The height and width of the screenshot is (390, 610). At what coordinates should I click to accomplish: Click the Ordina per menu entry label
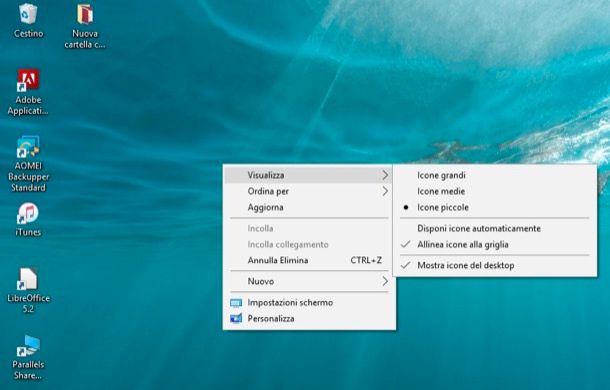point(268,191)
